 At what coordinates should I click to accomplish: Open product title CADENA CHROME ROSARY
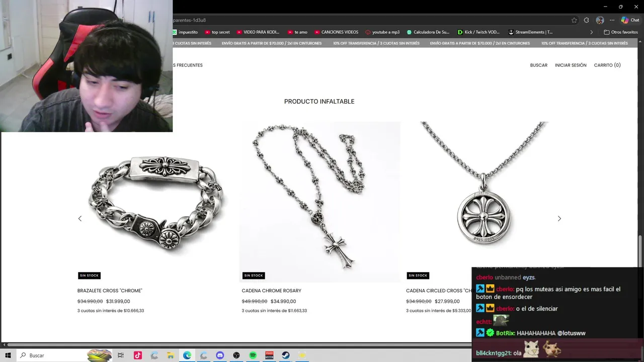point(271,291)
